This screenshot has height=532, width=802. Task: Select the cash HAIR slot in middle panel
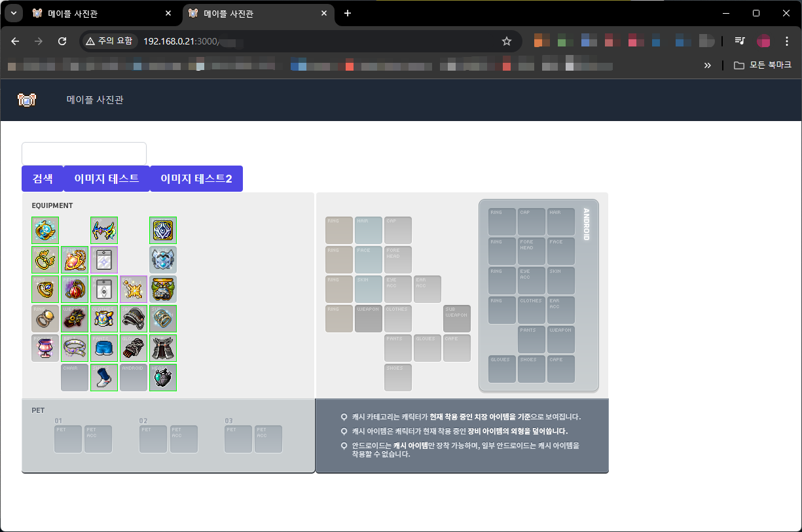[x=369, y=230]
